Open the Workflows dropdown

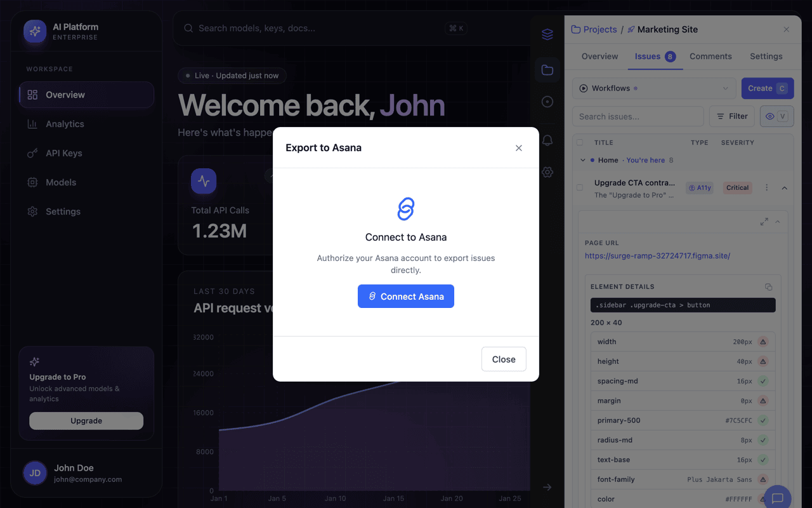[654, 88]
